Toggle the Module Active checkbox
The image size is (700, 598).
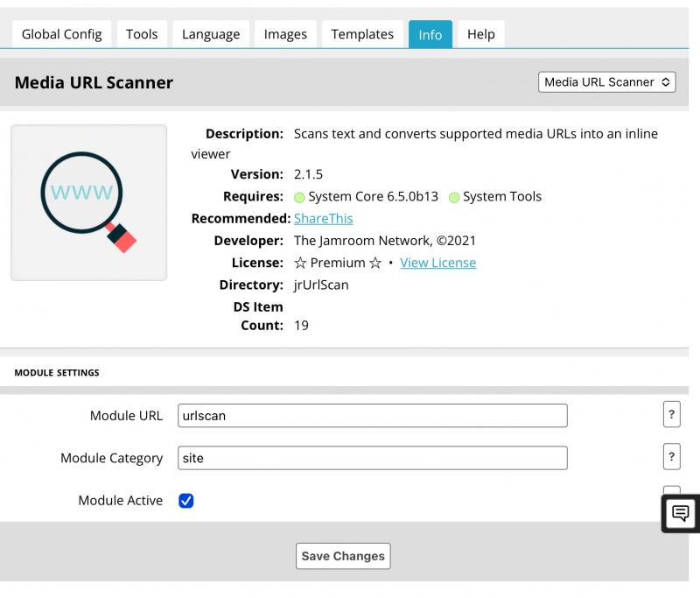tap(185, 501)
